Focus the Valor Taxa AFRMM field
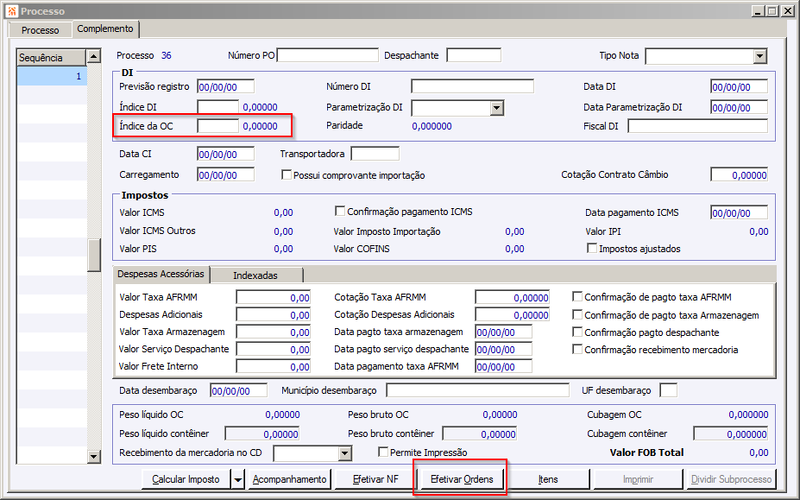The height and width of the screenshot is (500, 800). click(273, 297)
